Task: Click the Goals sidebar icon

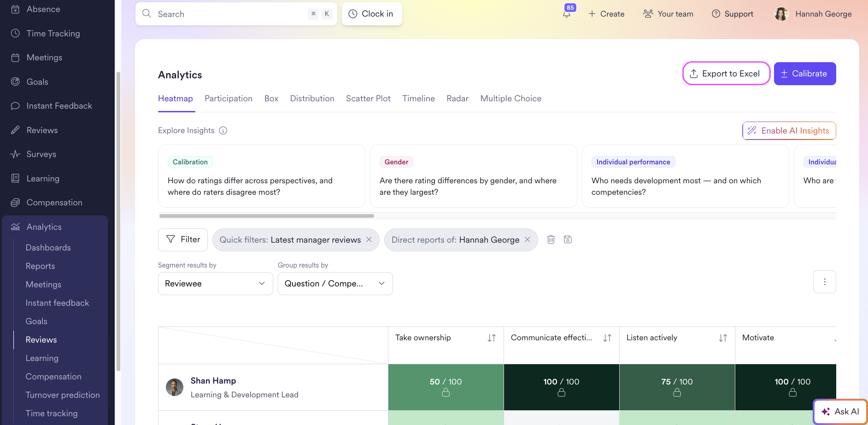Action: [x=15, y=82]
